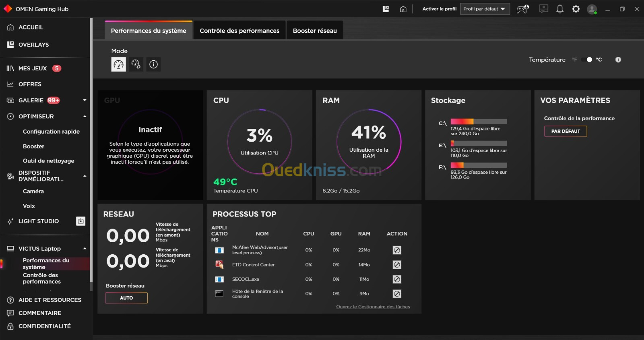644x340 pixels.
Task: Open AIDE ET RESSOURCES
Action: [x=50, y=300]
